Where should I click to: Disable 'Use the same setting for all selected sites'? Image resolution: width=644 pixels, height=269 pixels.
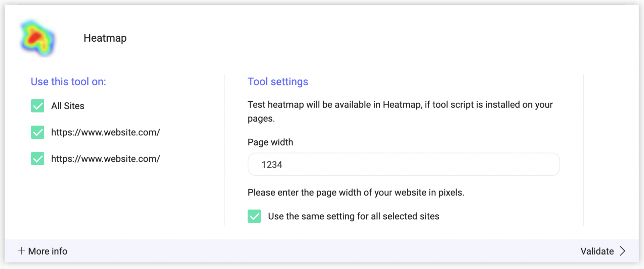coord(254,216)
